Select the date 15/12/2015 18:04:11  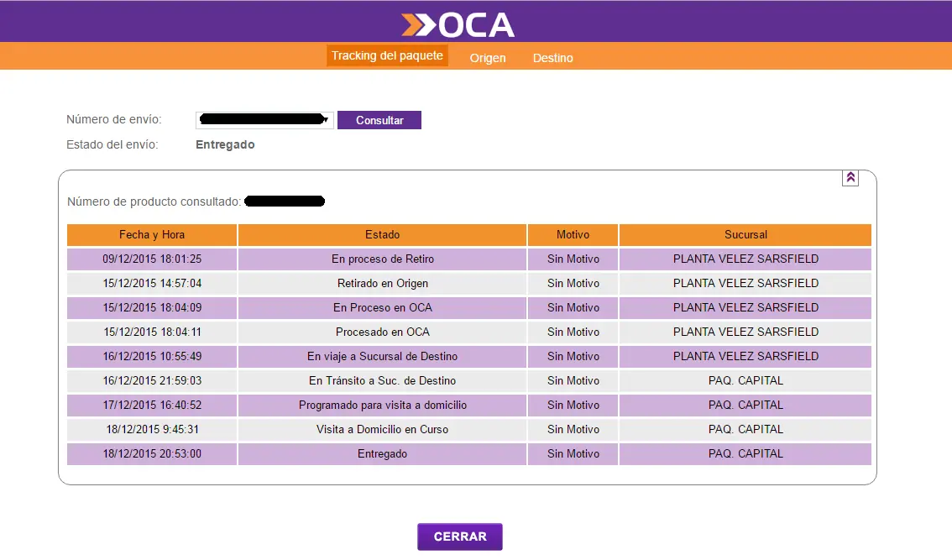152,332
